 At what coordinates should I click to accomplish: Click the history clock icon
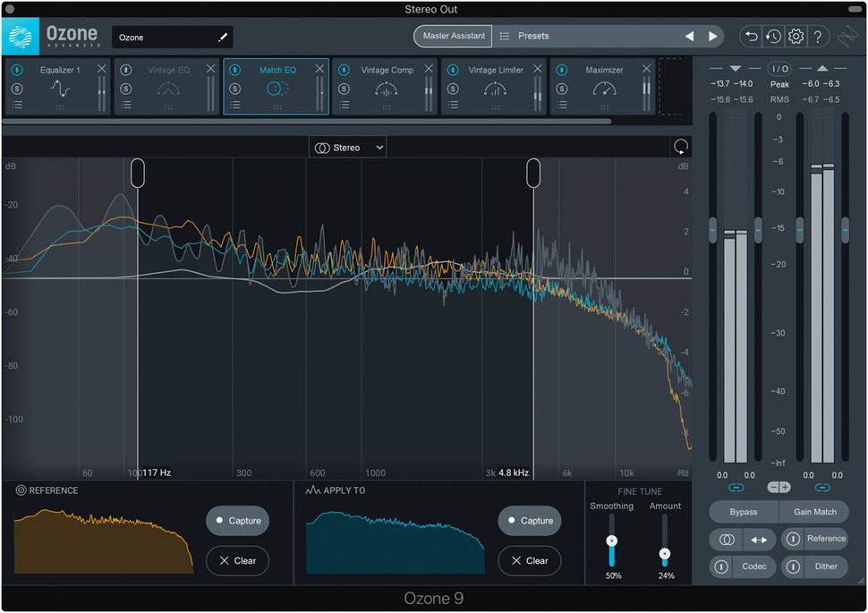tap(772, 36)
